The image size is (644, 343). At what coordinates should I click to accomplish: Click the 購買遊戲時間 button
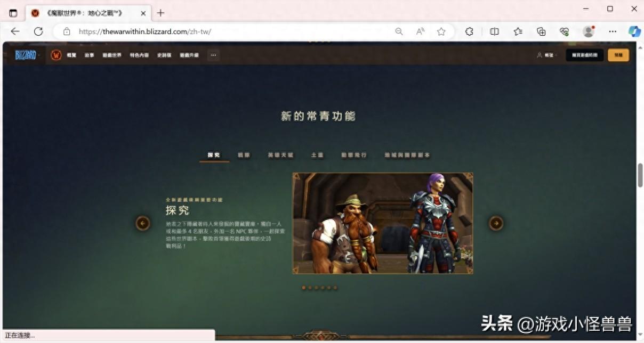pos(584,55)
